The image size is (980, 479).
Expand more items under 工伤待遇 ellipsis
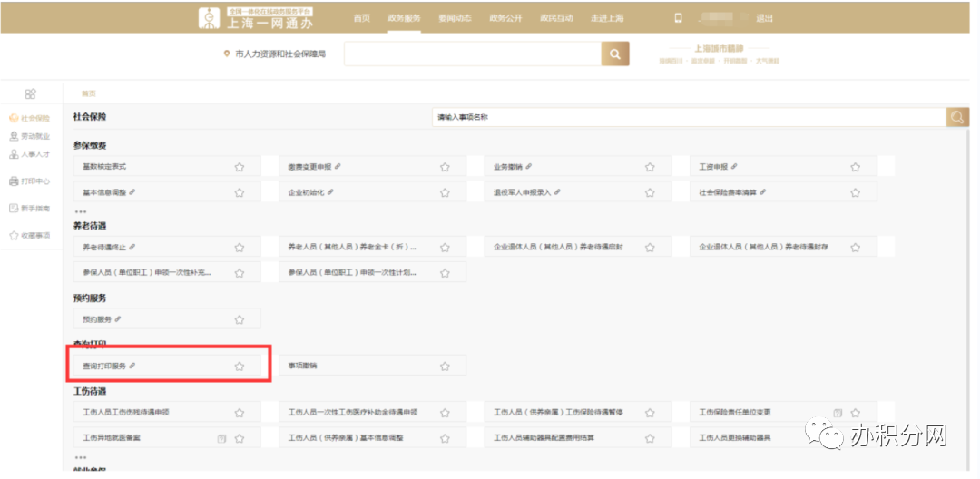(80, 457)
